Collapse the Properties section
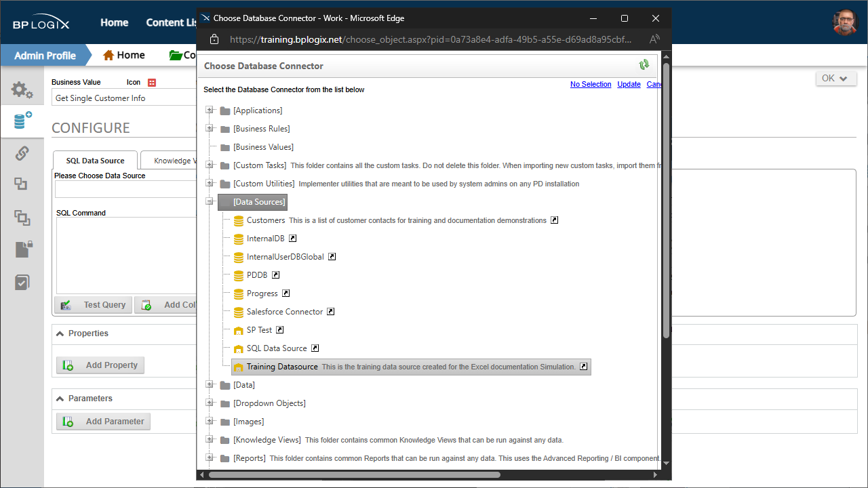Image resolution: width=868 pixels, height=488 pixels. pos(60,333)
